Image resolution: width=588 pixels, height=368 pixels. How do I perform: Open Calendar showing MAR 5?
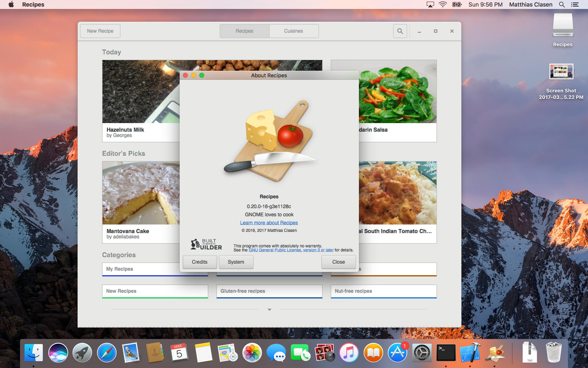pos(179,352)
